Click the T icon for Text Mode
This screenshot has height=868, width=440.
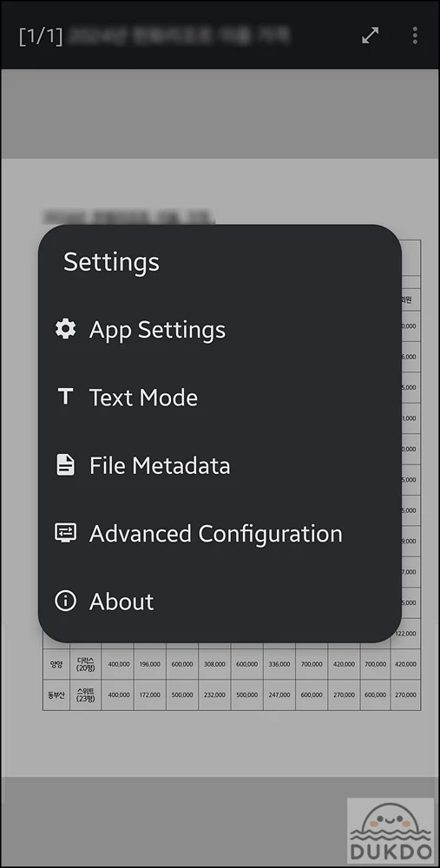coord(66,397)
